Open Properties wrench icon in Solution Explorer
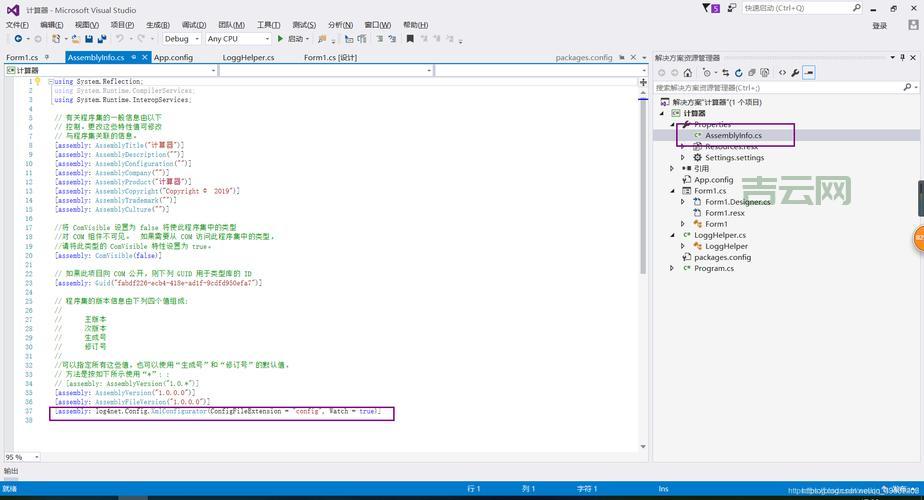 click(x=795, y=73)
